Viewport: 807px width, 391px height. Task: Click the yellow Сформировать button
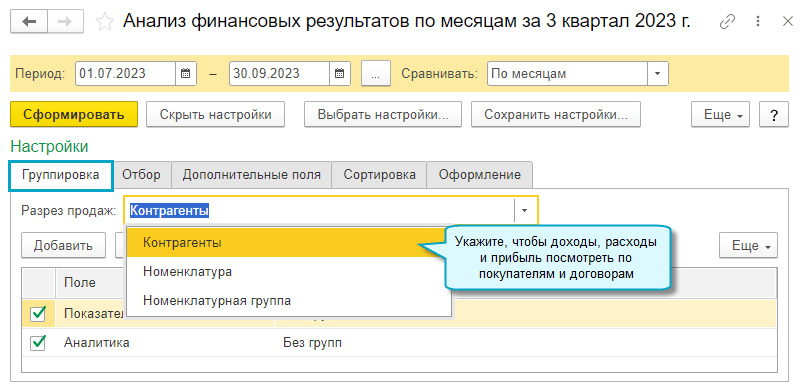tap(74, 115)
